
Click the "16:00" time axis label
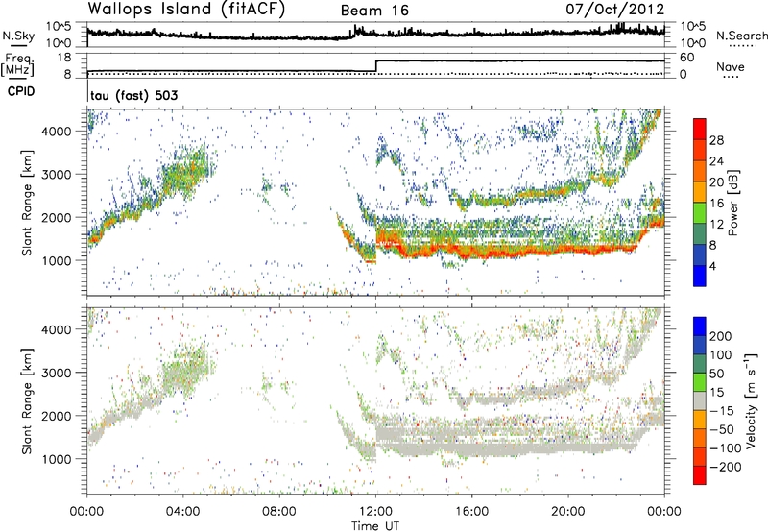pos(471,512)
